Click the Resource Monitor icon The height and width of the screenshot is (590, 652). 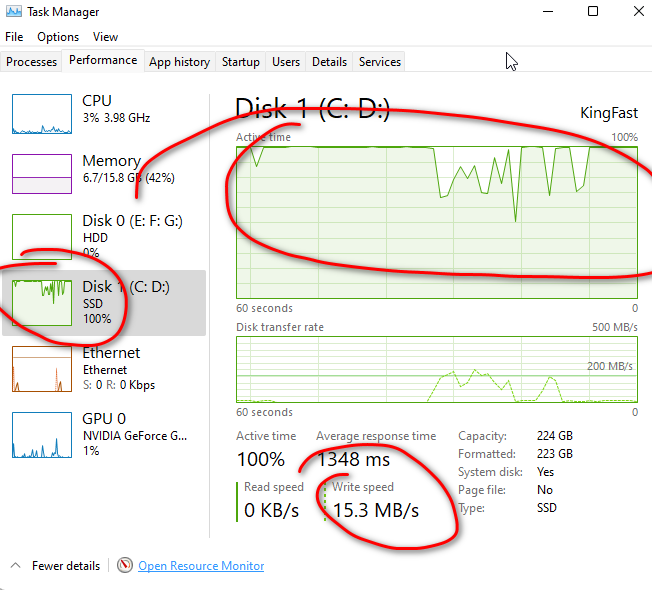(x=125, y=566)
